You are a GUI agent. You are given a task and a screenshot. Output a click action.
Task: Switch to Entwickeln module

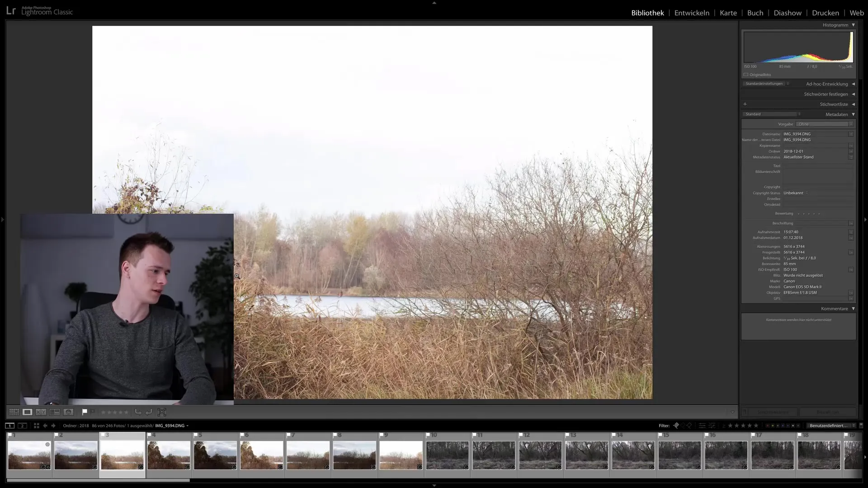pos(692,13)
